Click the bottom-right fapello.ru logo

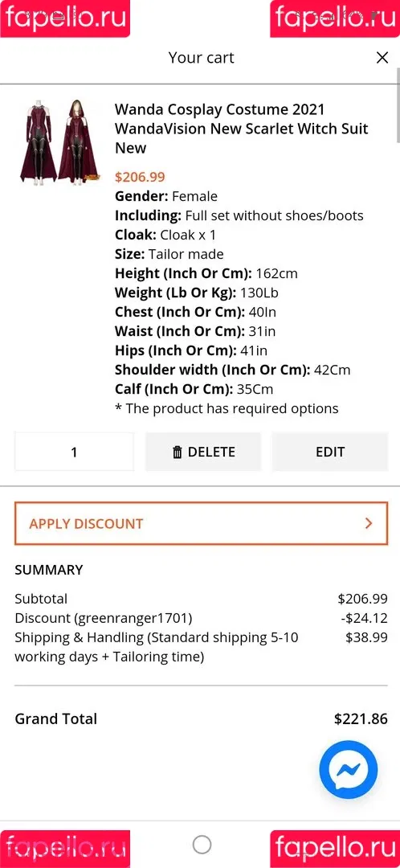(335, 850)
